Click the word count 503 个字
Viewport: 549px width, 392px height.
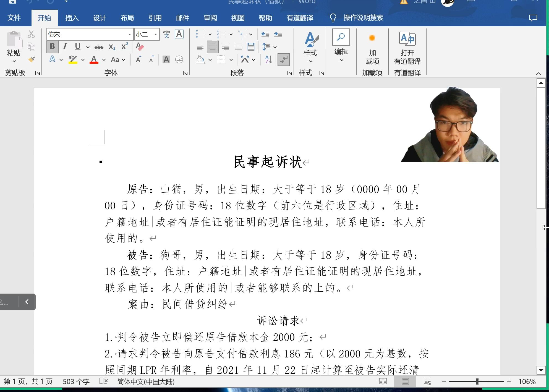76,381
